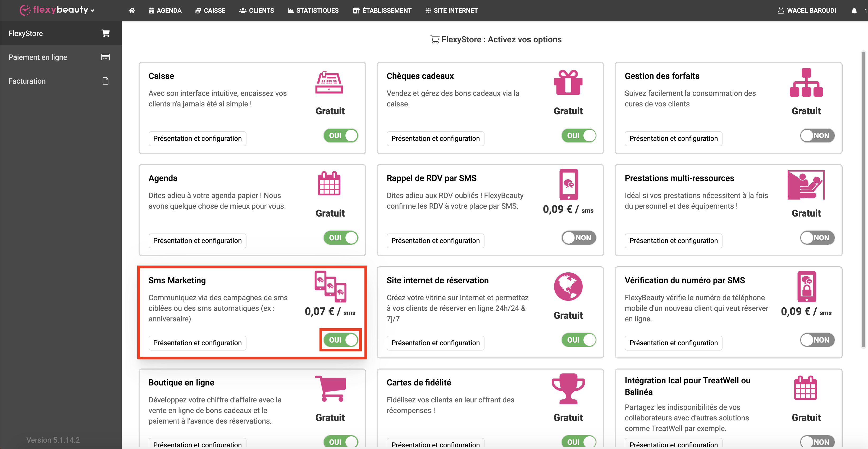Disable the Sms Marketing switch
The width and height of the screenshot is (868, 449).
click(x=341, y=340)
